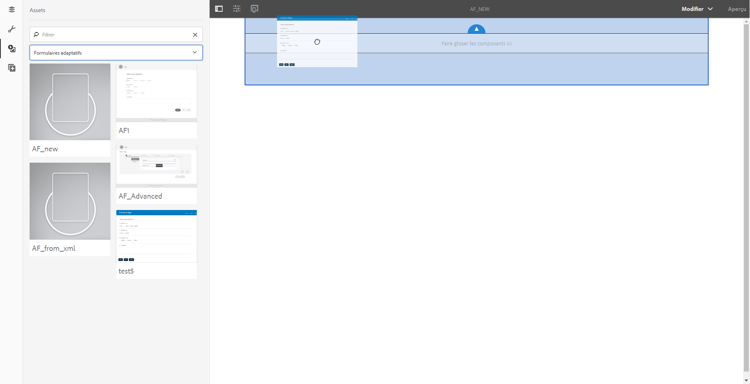Click the AF_NEW page title
Screen dimensions: 750x384
(x=480, y=9)
